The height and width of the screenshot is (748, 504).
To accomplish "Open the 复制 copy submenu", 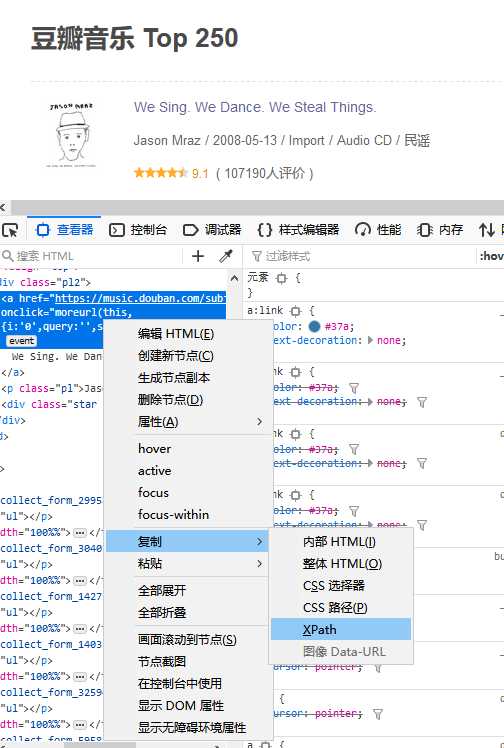I will tap(187, 541).
